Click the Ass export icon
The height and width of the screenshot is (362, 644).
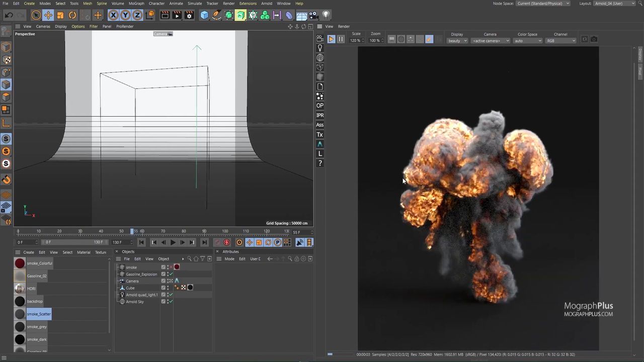[x=319, y=125]
